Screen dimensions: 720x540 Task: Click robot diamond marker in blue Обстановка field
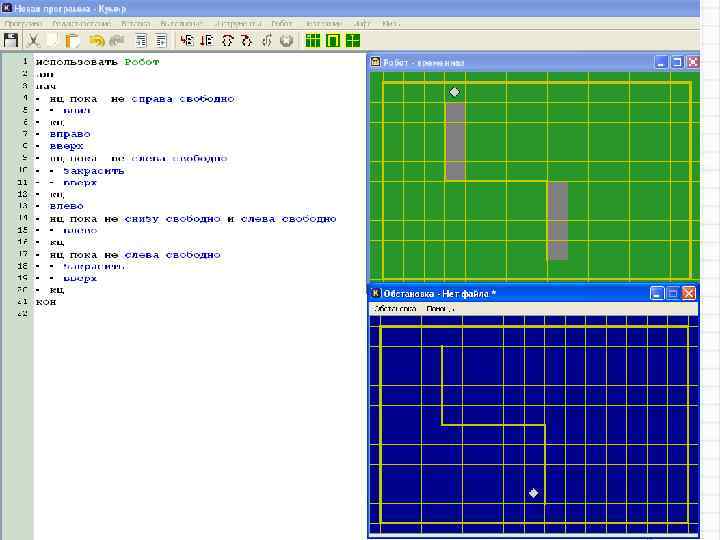point(533,493)
